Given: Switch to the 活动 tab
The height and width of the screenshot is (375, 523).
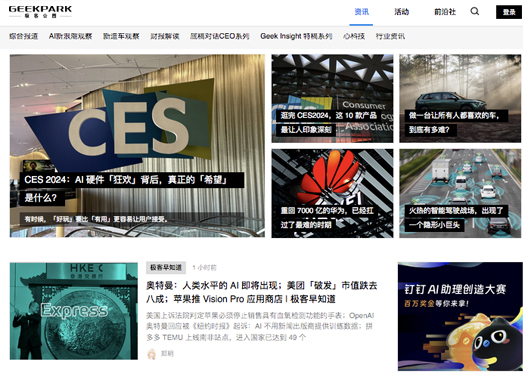Looking at the screenshot, I should coord(402,12).
